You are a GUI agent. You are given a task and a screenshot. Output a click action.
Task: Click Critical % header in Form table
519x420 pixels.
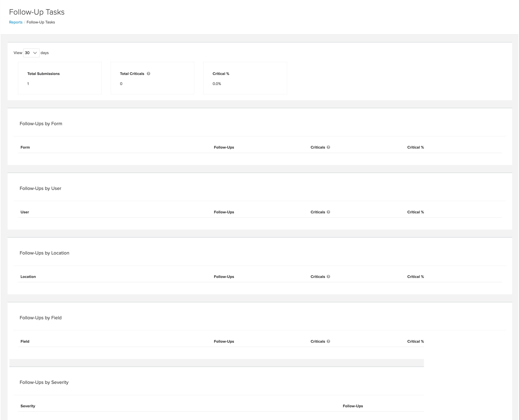[x=415, y=147]
